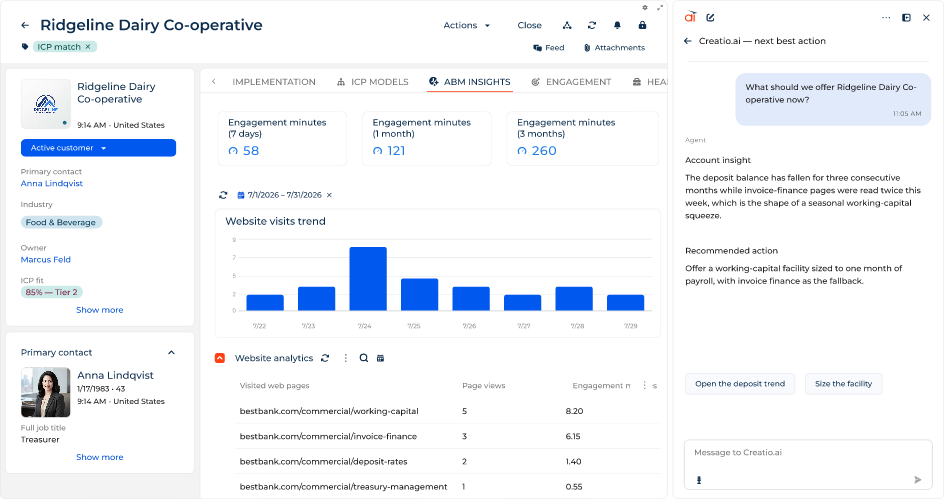The height and width of the screenshot is (499, 944).
Task: Open the Actions dropdown menu
Action: [x=467, y=25]
